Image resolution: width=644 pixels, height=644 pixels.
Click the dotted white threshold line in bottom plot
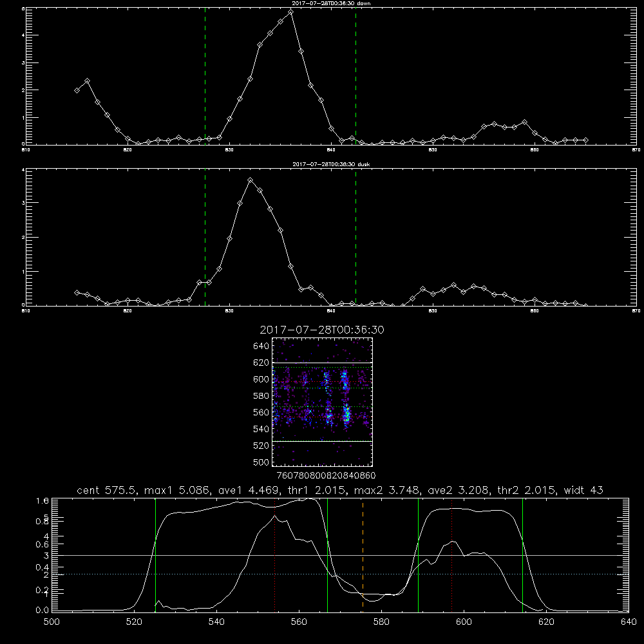[x=340, y=574]
